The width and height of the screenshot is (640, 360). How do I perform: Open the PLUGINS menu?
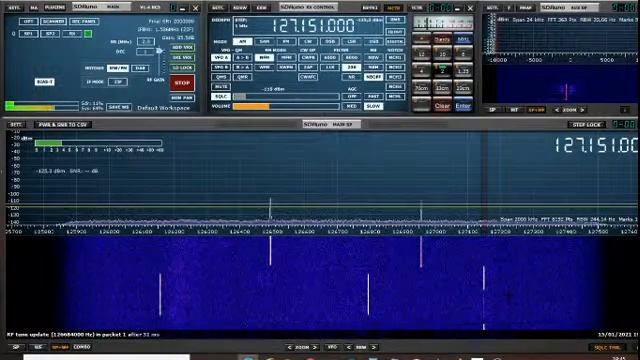tap(55, 8)
